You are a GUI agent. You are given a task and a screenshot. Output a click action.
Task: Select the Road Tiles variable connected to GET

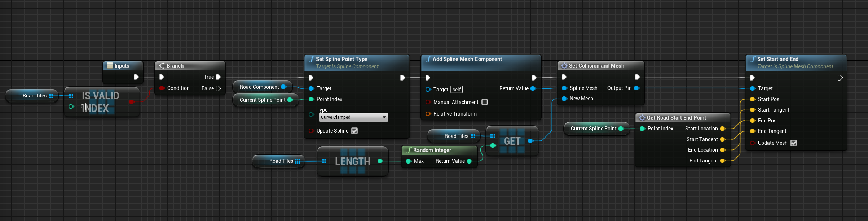pos(454,136)
